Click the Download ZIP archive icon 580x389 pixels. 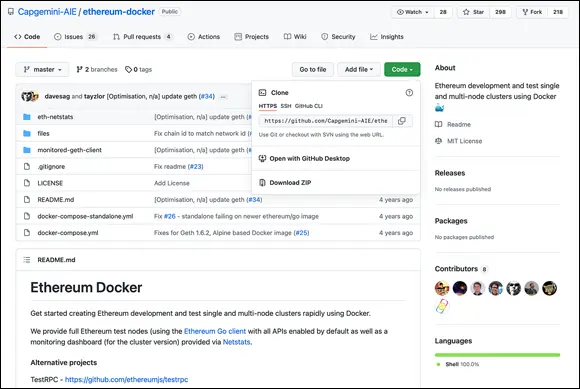[x=262, y=183]
